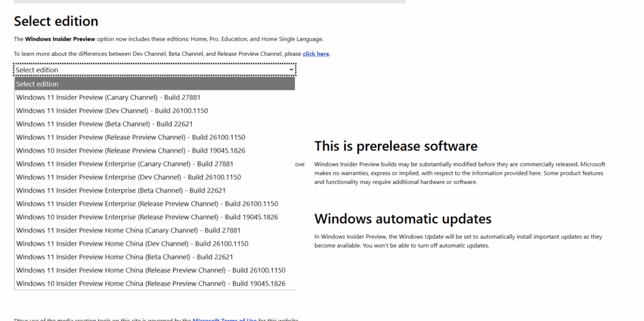
Task: Choose Windows 11 Insider Preview Canary Build 27881
Action: coord(108,97)
